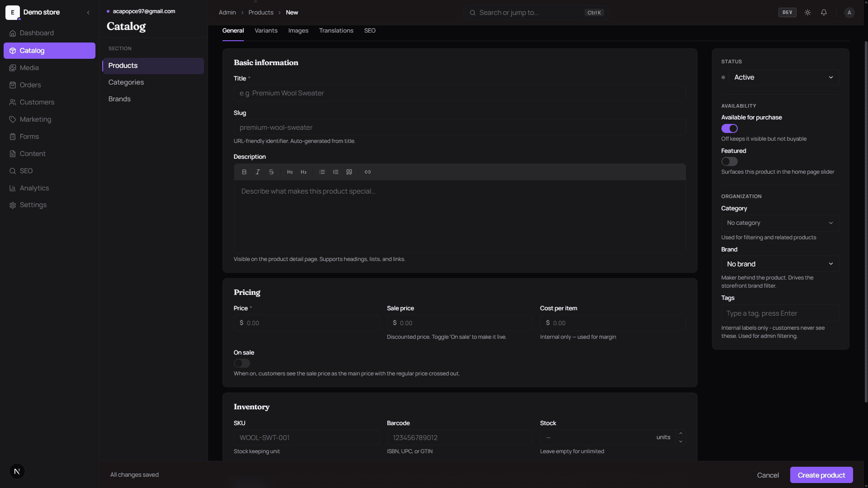Select Catalog in main sidebar
The image size is (868, 488).
click(49, 51)
